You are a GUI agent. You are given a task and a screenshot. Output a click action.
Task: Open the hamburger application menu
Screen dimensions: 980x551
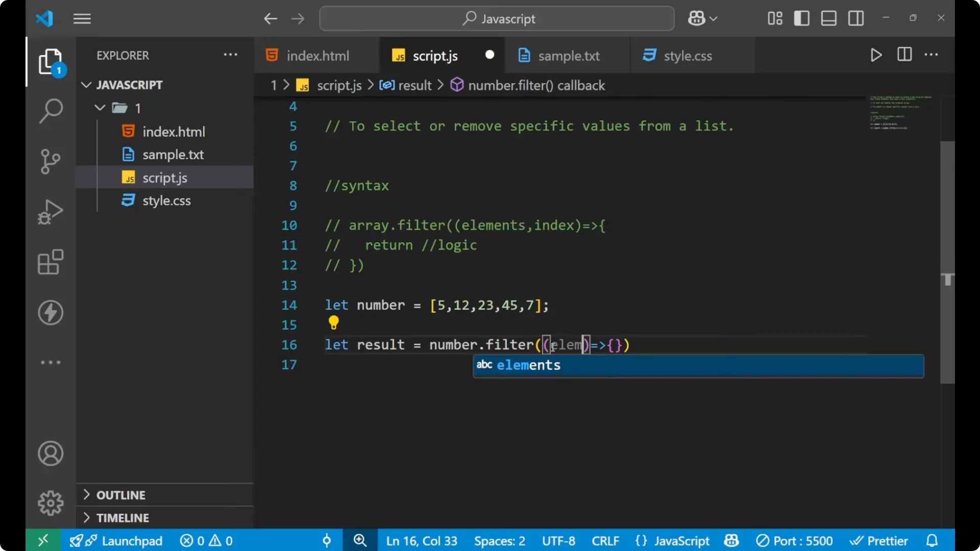point(82,18)
